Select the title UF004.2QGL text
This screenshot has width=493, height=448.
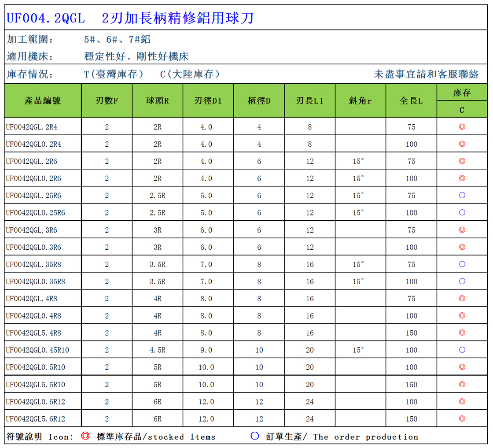point(46,18)
